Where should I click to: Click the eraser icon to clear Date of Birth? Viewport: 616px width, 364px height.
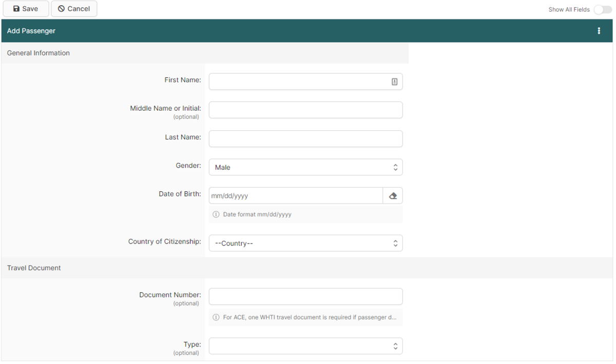pyautogui.click(x=393, y=195)
